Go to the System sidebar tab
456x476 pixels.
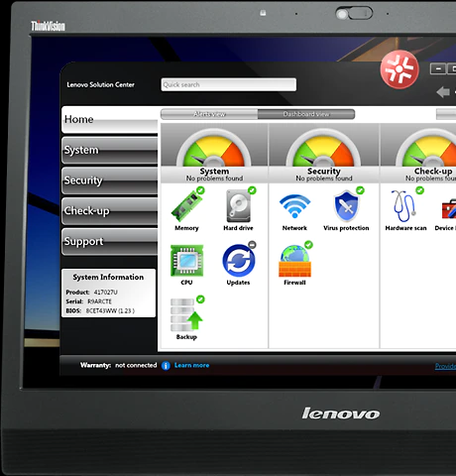point(110,150)
